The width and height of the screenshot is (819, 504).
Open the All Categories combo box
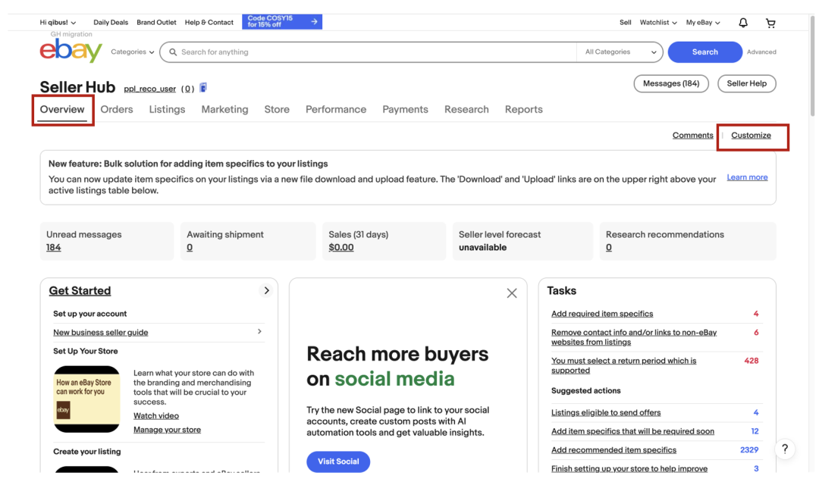coord(620,52)
